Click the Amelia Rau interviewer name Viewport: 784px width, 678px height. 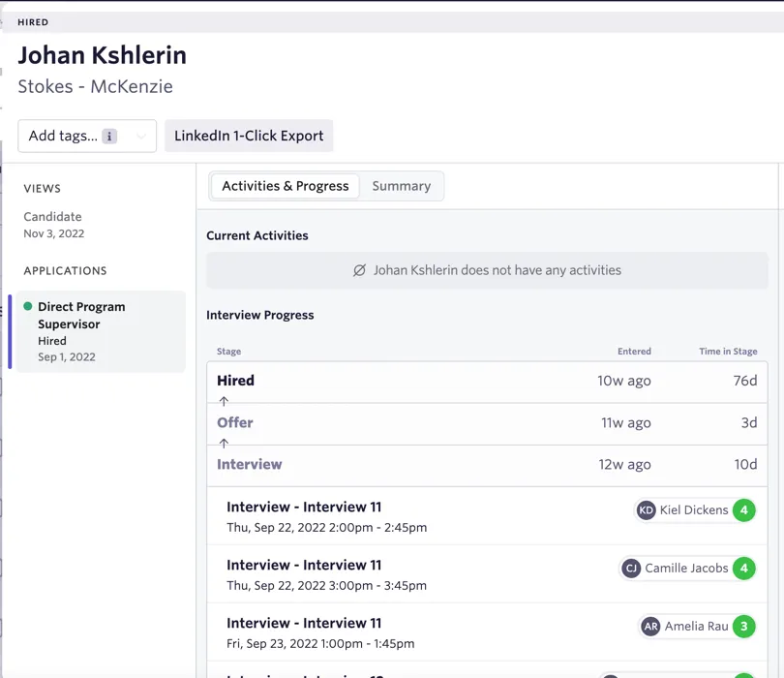point(696,627)
